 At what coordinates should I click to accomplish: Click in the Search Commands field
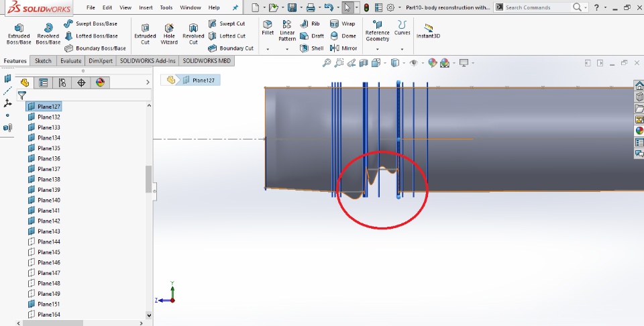pyautogui.click(x=538, y=7)
